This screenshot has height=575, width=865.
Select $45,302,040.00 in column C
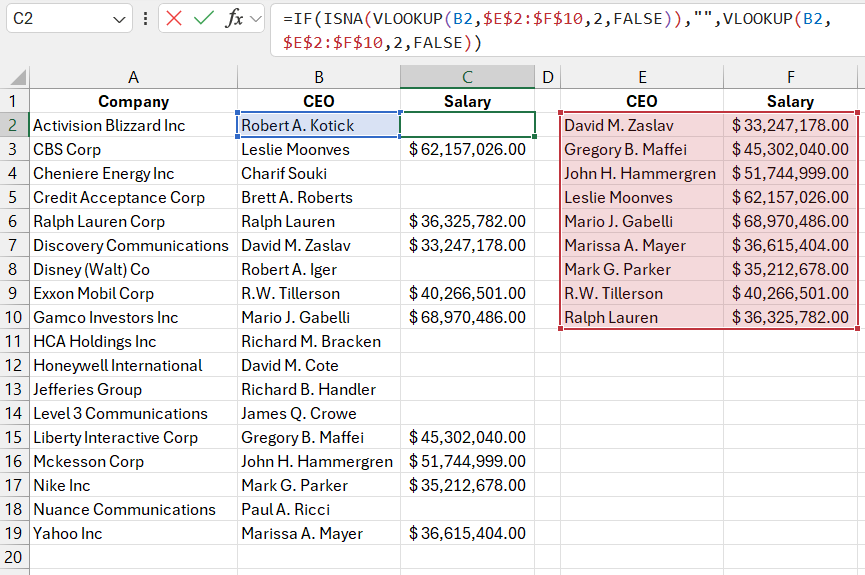467,437
